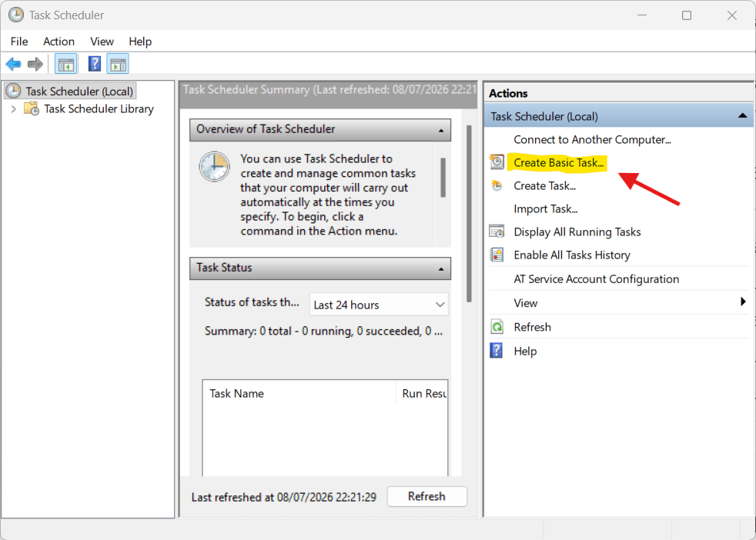Maximize the Task Scheduler window

tap(687, 15)
